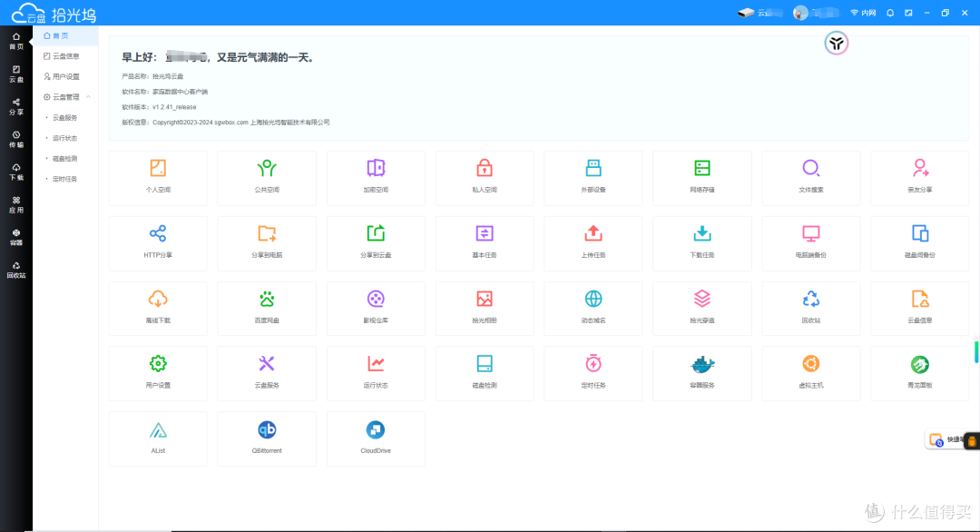
Task: Open the 离线下载 cloud tile
Action: pyautogui.click(x=158, y=308)
